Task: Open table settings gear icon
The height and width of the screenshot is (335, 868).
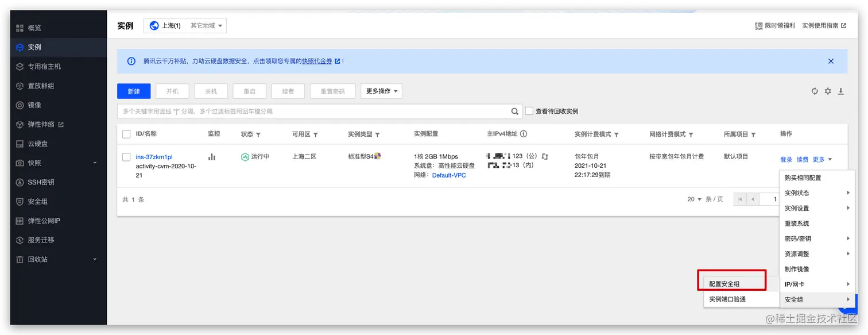Action: [x=828, y=91]
